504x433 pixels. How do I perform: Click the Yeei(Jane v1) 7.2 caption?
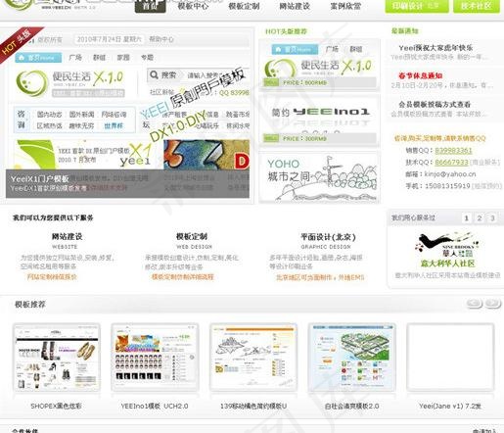450,407
